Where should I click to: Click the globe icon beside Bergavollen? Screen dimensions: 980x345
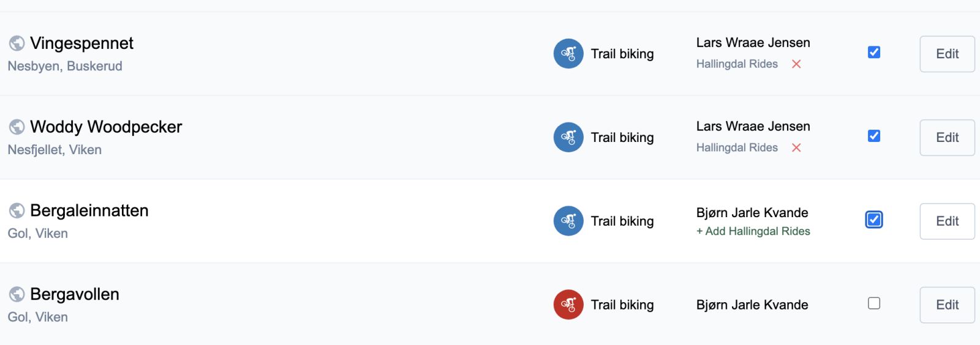coord(17,295)
